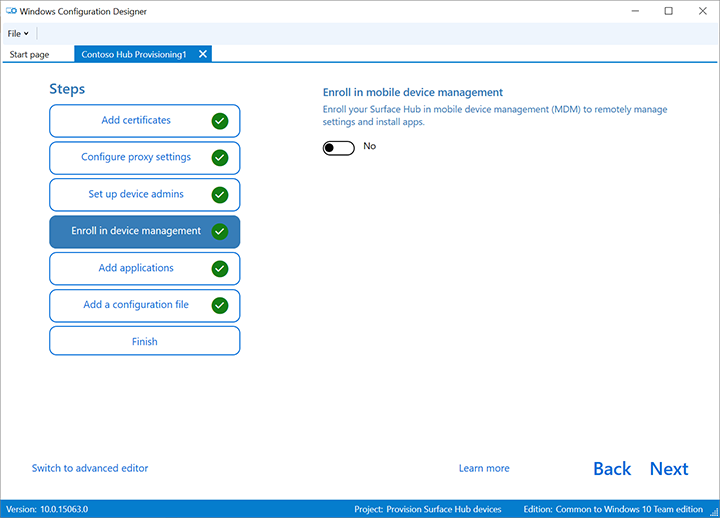Go Back to the previous step

click(612, 469)
